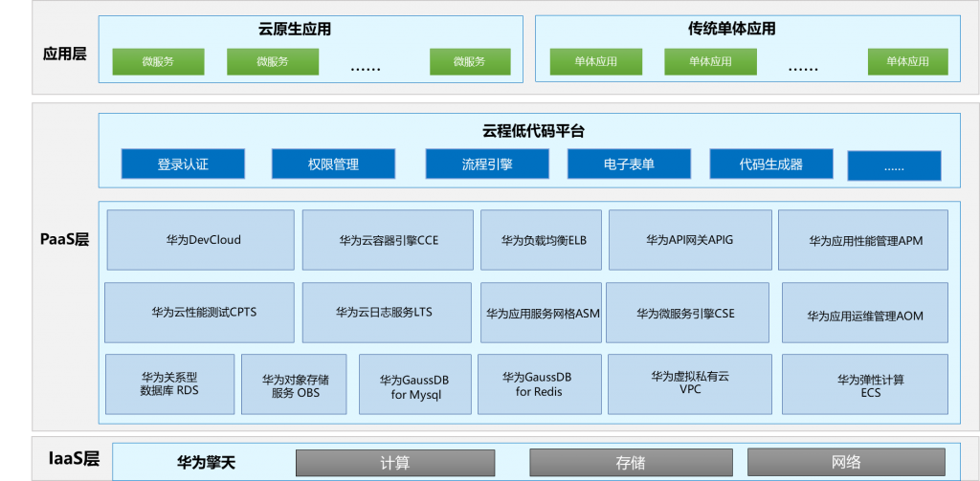The height and width of the screenshot is (481, 980).
Task: Open the 华为应用性能管理APM box
Action: pyautogui.click(x=863, y=240)
